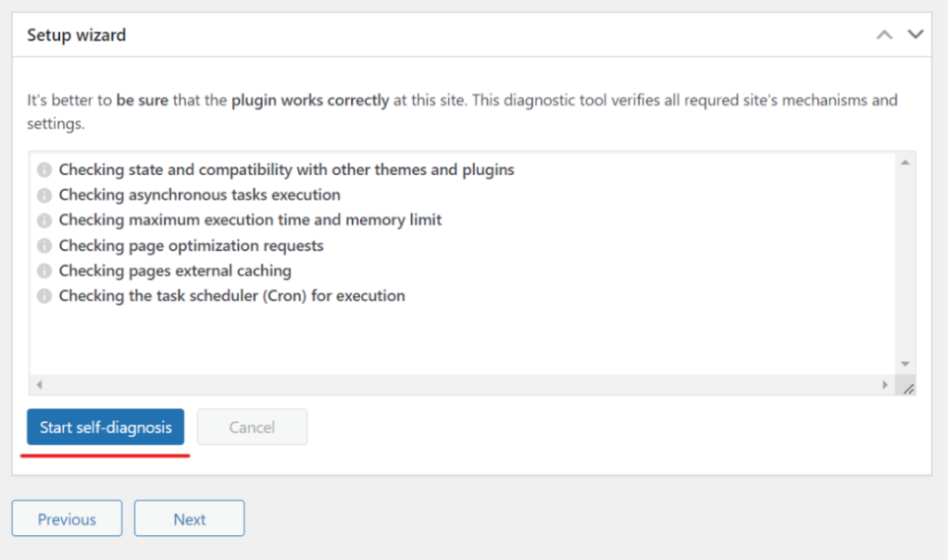This screenshot has width=948, height=560.
Task: Click the horizontal scrollbar track
Action: [x=462, y=385]
